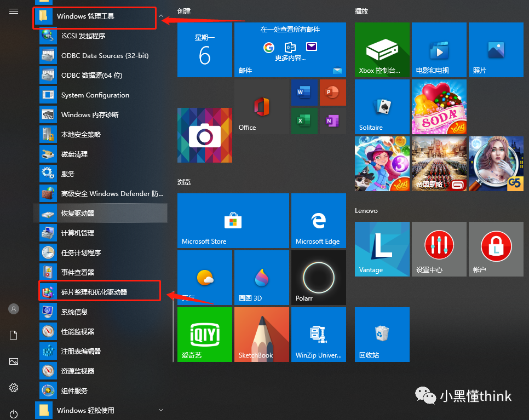529x420 pixels.
Task: Launch 碎片整理和优化驱动器
Action: [x=101, y=292]
